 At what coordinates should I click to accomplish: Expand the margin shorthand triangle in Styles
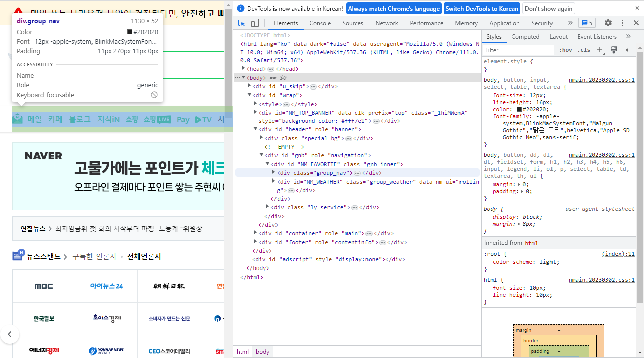519,185
